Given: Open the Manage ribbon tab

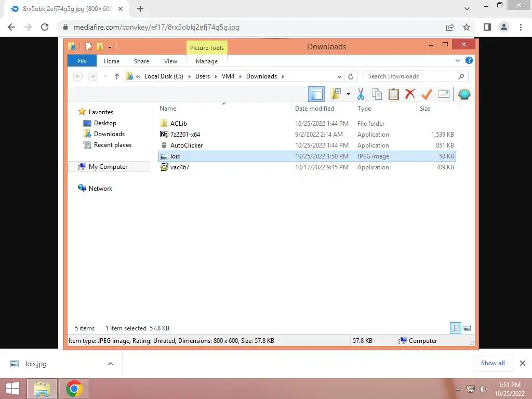Looking at the screenshot, I should click(207, 61).
